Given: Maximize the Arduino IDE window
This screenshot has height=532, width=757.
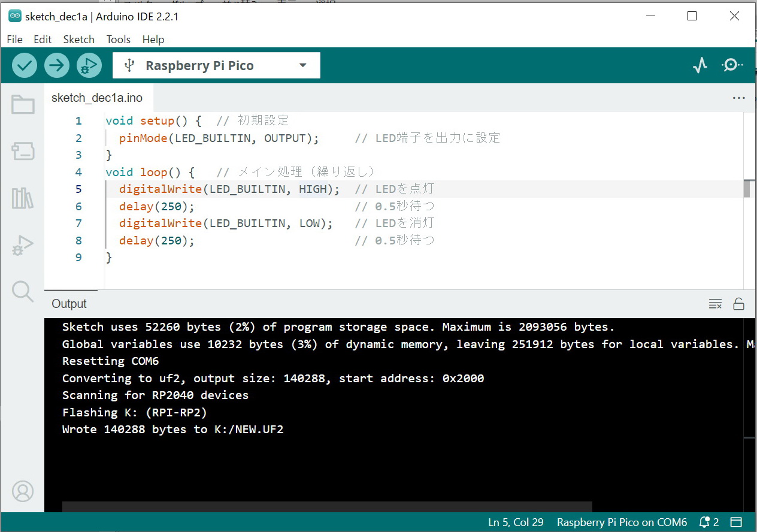Looking at the screenshot, I should tap(692, 16).
